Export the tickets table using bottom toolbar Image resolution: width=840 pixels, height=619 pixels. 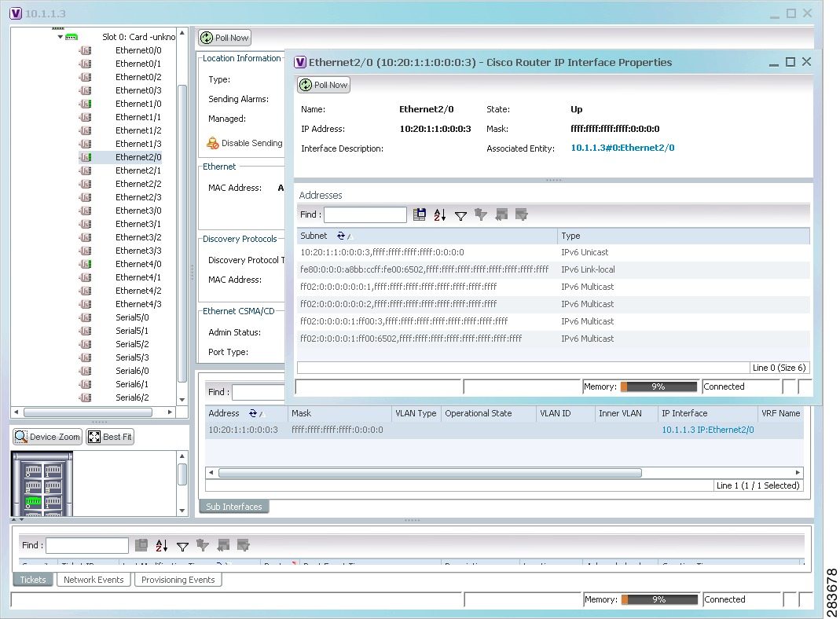(141, 545)
